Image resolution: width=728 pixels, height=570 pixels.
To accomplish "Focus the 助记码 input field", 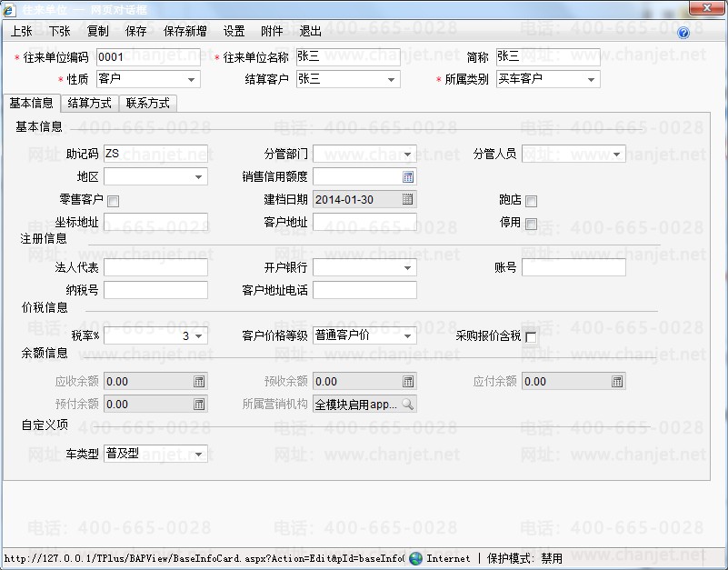I will 155,154.
